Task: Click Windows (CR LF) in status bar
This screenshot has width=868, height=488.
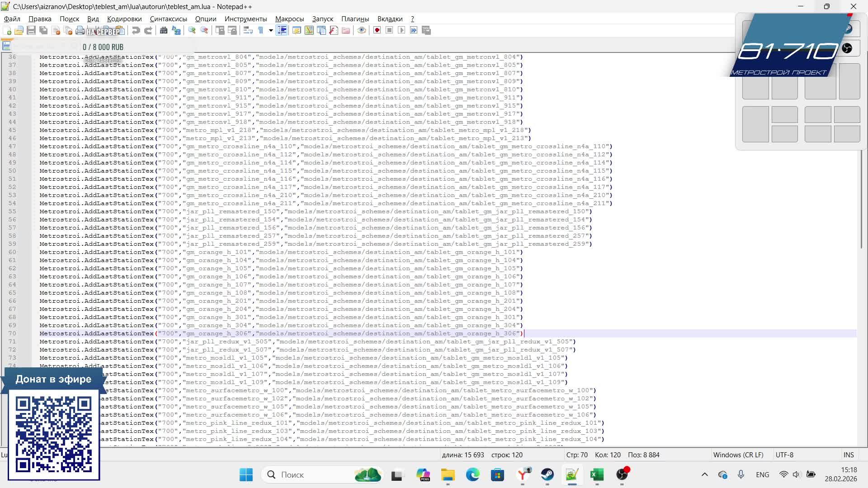Action: pos(738,455)
